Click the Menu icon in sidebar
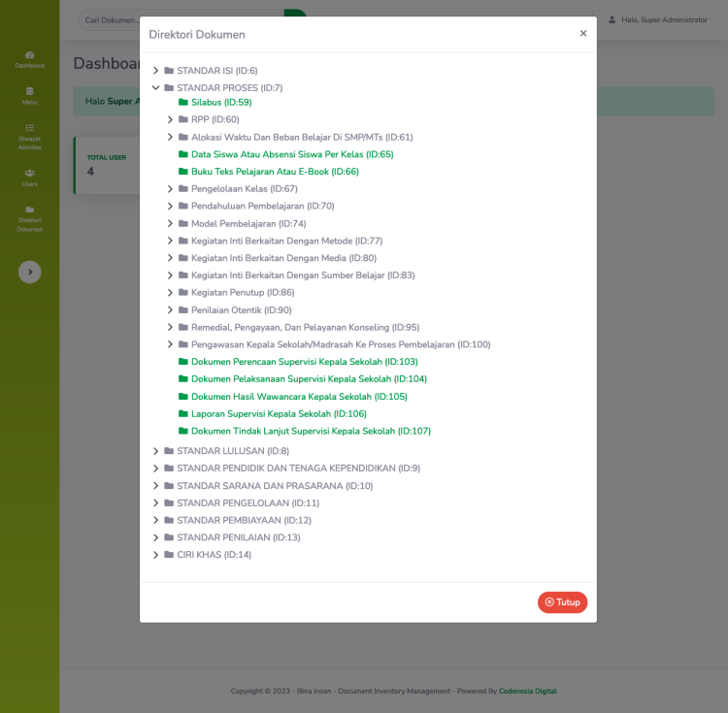 [29, 95]
